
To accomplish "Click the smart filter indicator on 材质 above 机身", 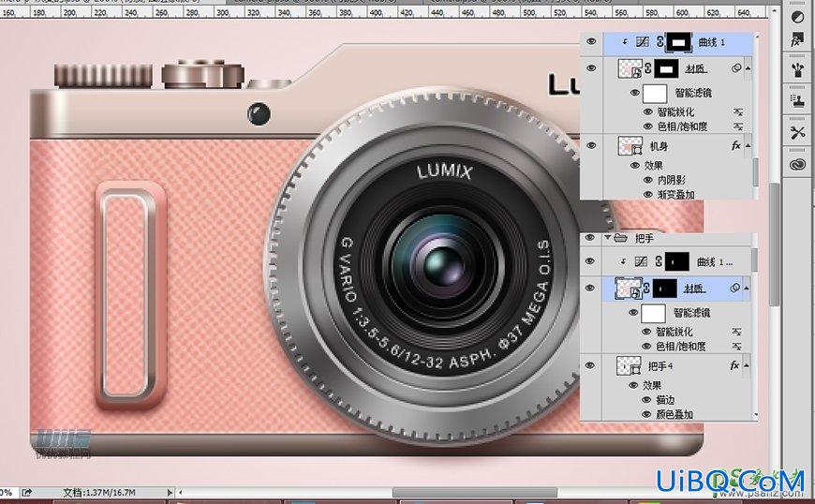I will tap(736, 68).
